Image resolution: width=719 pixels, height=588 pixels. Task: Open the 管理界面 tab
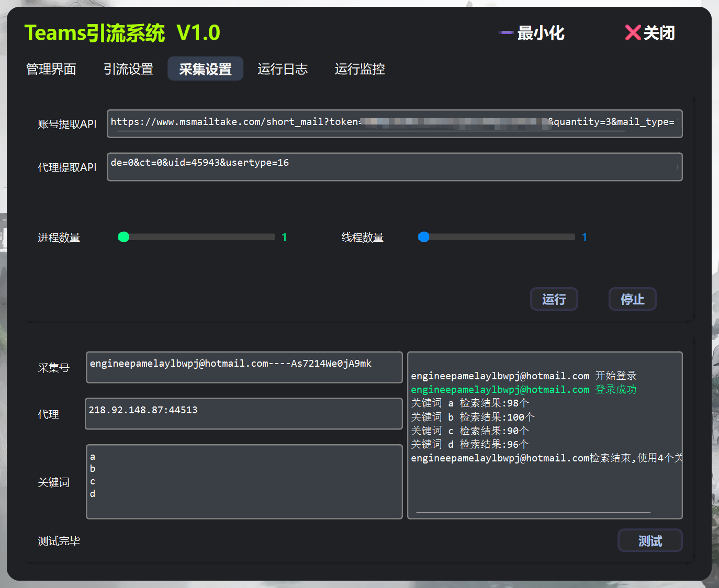[51, 69]
